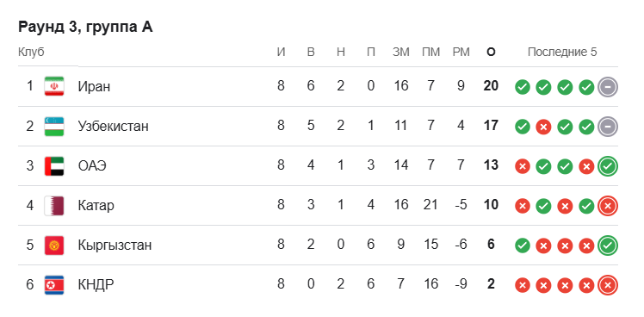Click the Раунд 3, группа А heading
Viewport: 644px width, 317px height.
tap(85, 28)
